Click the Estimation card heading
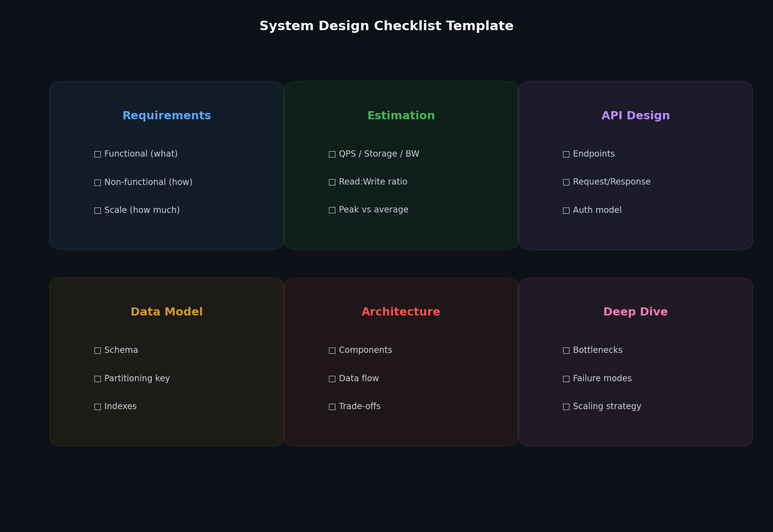The image size is (773, 532). click(x=401, y=116)
